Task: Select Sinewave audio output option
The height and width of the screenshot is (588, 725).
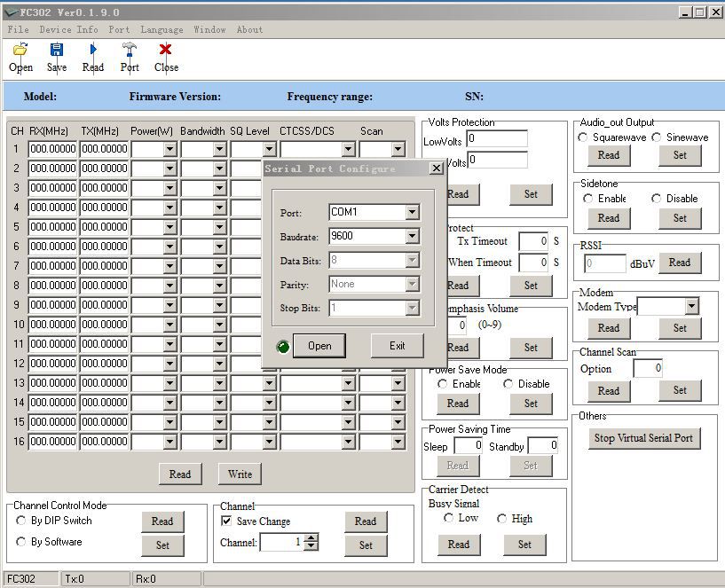Action: coord(656,137)
